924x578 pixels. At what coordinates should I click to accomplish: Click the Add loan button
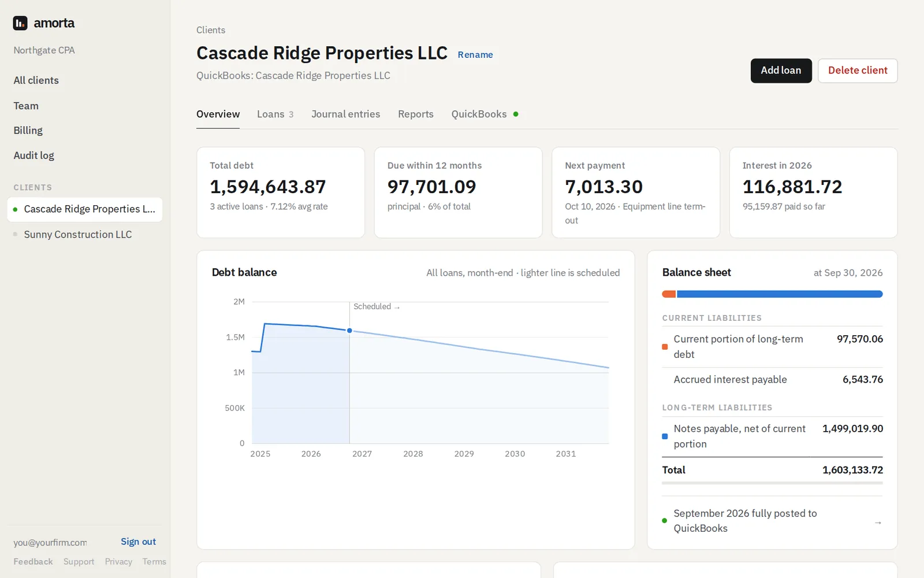click(x=781, y=71)
